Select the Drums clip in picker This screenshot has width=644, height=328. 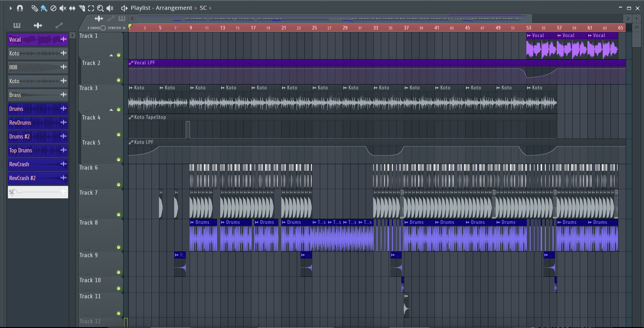pyautogui.click(x=38, y=109)
